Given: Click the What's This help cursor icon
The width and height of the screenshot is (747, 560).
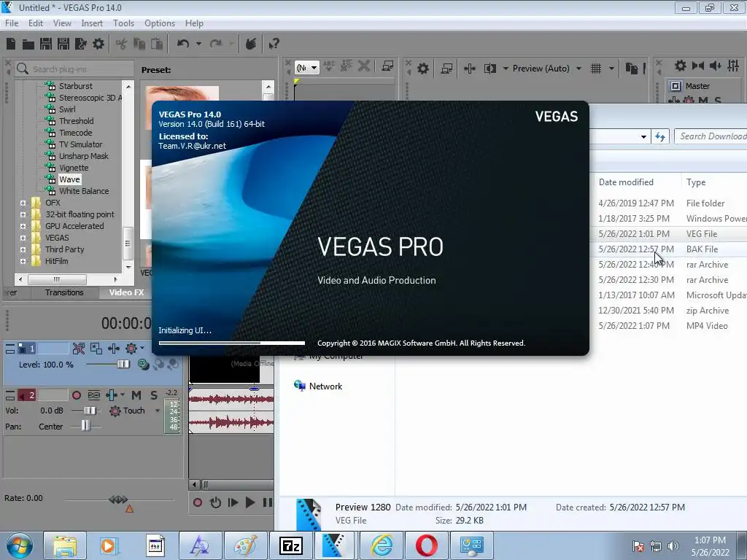Looking at the screenshot, I should [x=274, y=44].
